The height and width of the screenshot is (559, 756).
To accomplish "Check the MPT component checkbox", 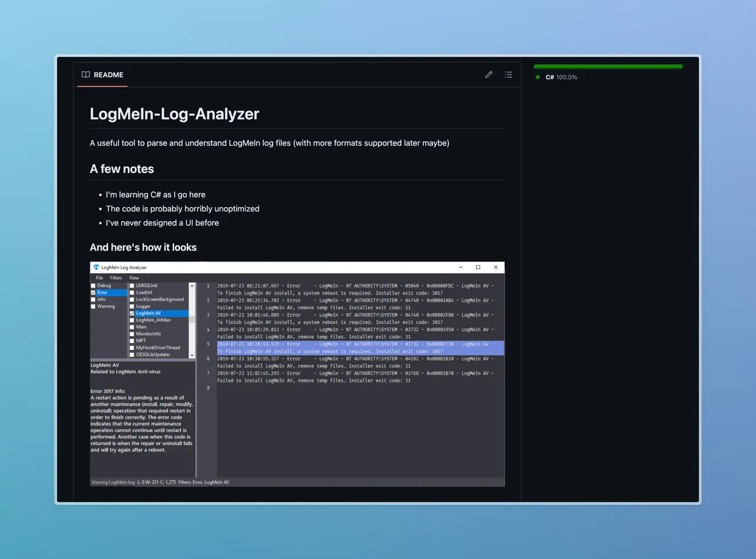I will (x=132, y=341).
